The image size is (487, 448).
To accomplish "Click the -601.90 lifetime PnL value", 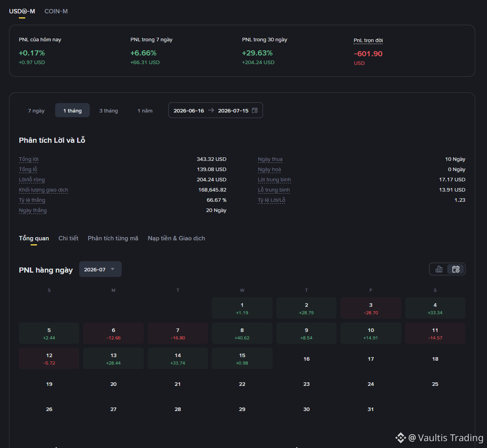I will click(368, 54).
